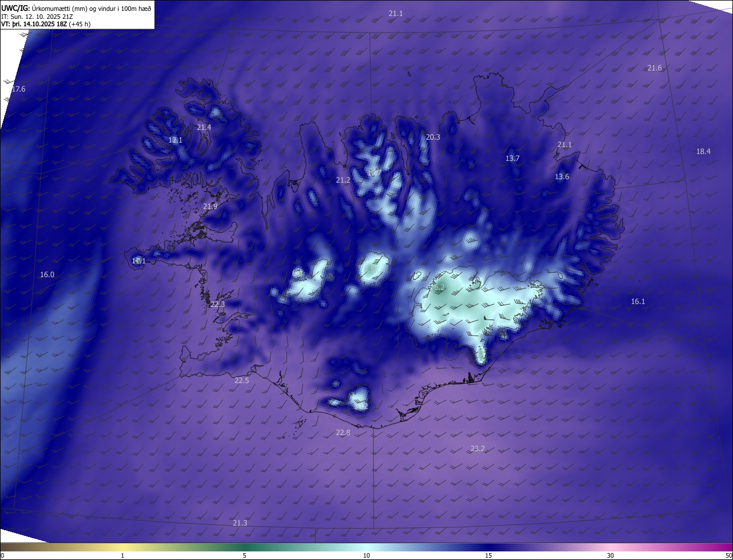This screenshot has height=560, width=733.
Task: Click the 21.9 value on the map
Action: click(x=210, y=207)
